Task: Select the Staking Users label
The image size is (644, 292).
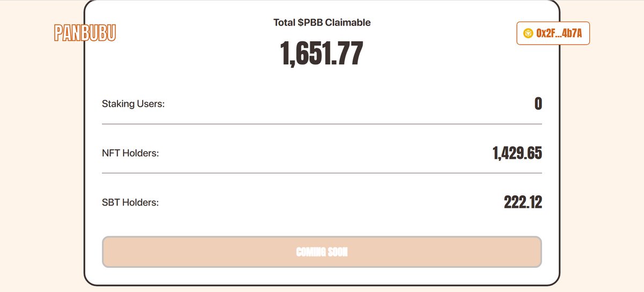Action: [x=133, y=104]
